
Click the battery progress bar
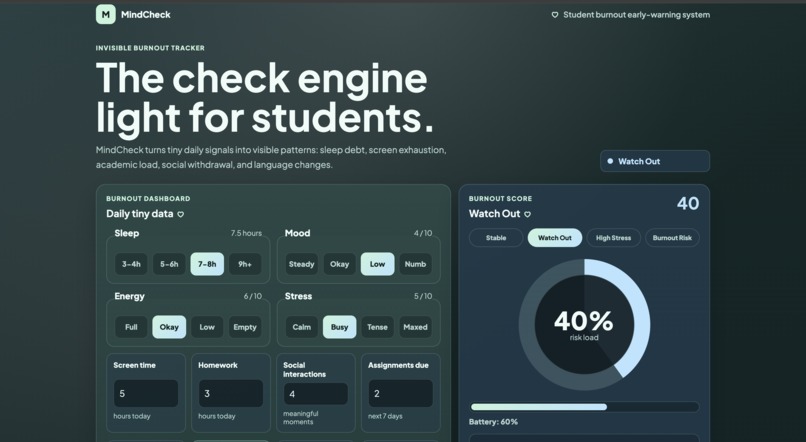584,407
